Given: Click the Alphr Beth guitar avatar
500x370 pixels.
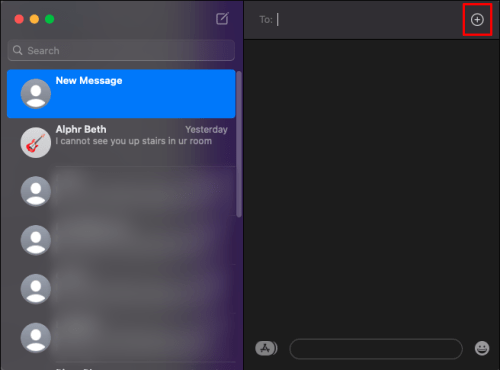Looking at the screenshot, I should (x=36, y=142).
